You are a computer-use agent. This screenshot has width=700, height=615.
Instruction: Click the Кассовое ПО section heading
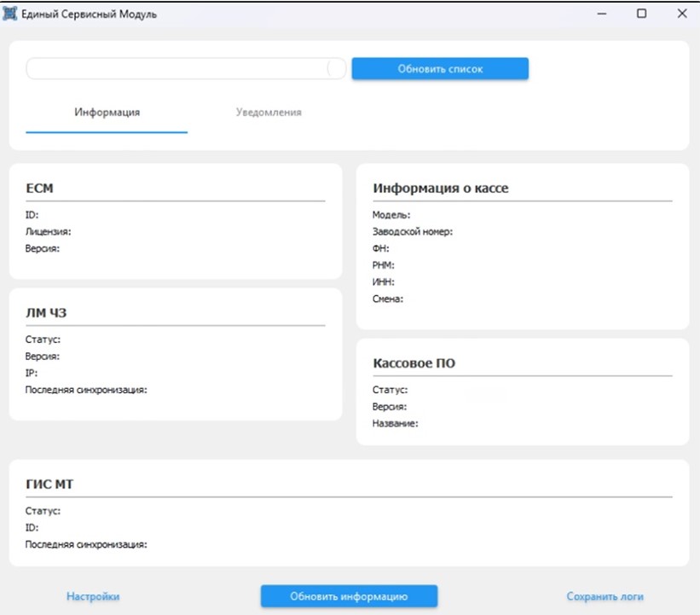coord(414,363)
